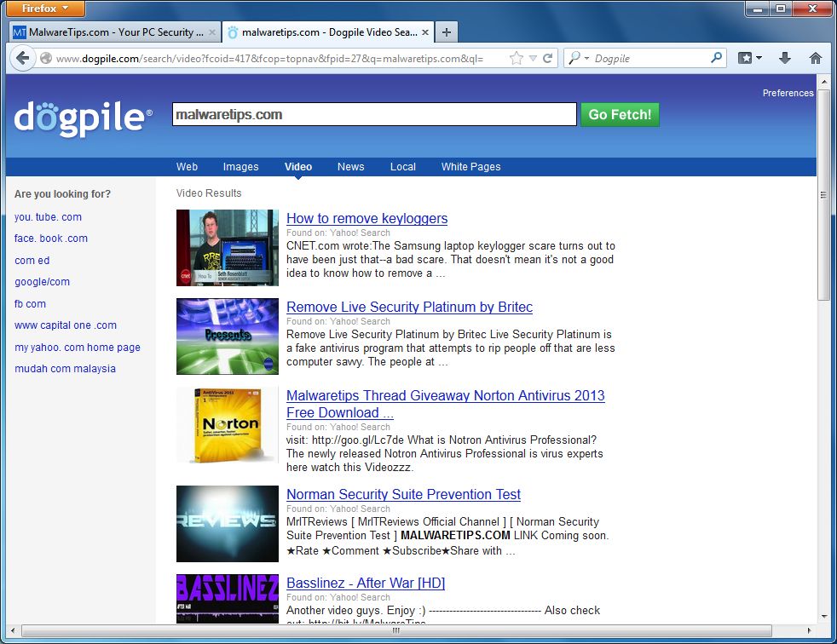Click the vertical scrollbar thumb
Viewport: 837px width, 644px height.
(823, 195)
